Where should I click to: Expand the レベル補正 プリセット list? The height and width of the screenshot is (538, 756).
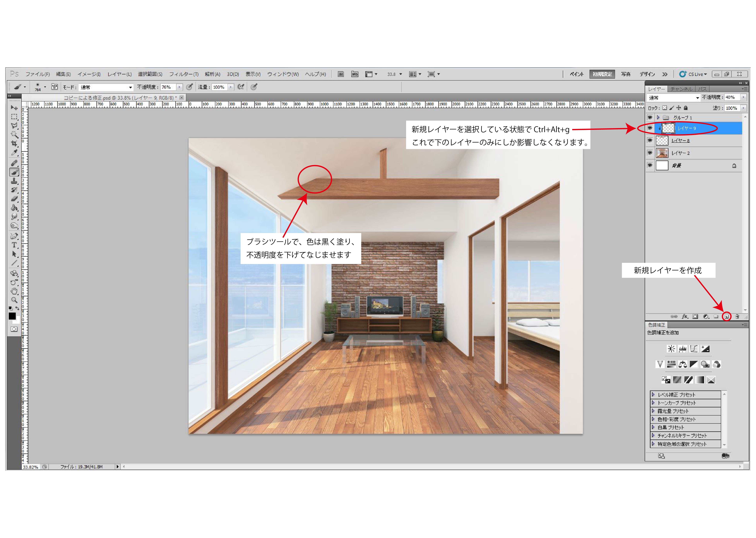pyautogui.click(x=653, y=395)
